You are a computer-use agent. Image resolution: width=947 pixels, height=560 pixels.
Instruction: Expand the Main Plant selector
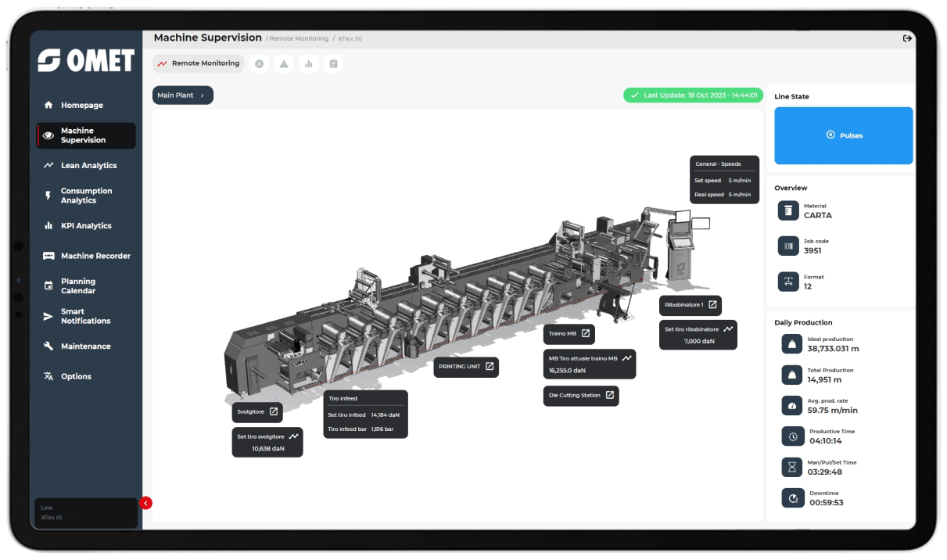[x=183, y=95]
